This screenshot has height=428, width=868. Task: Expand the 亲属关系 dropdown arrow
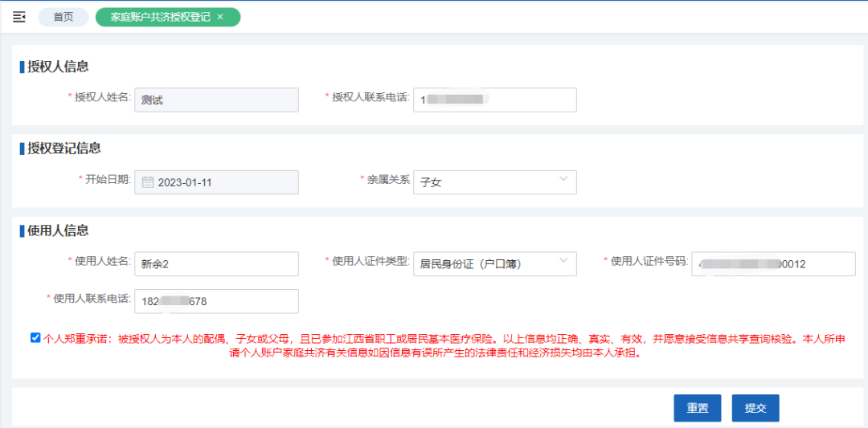click(563, 180)
